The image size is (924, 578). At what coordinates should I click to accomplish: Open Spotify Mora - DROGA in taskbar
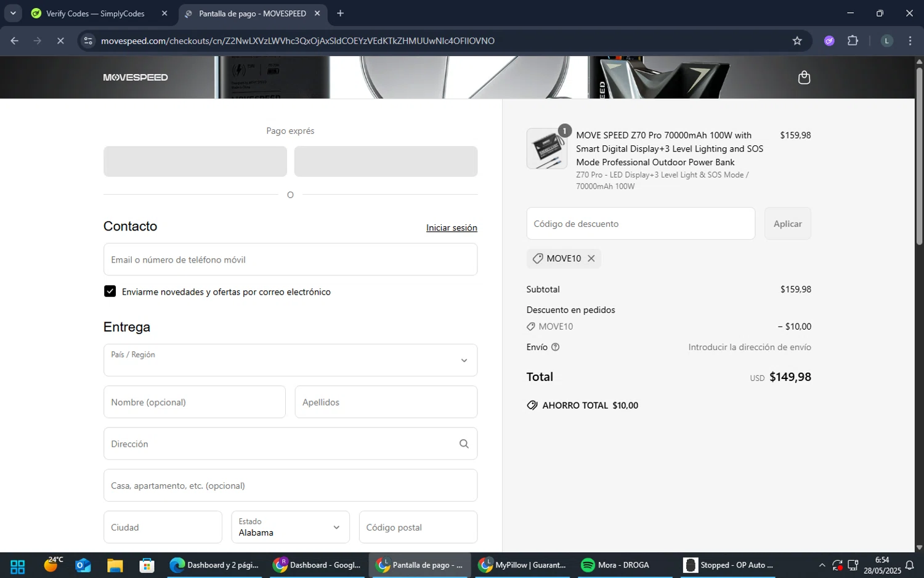[x=625, y=566]
